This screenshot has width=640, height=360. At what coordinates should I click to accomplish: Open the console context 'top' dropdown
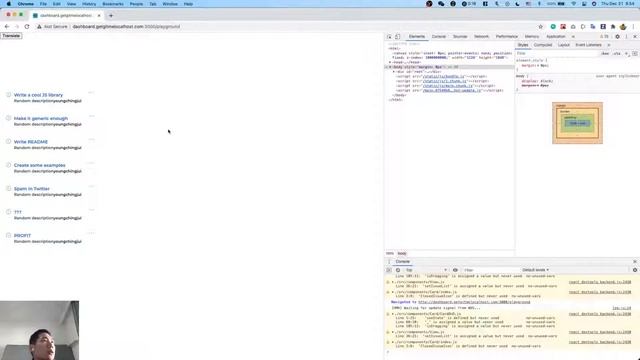click(x=426, y=270)
